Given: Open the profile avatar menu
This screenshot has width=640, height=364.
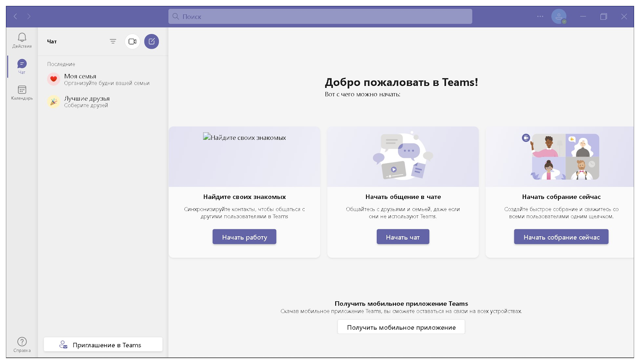Looking at the screenshot, I should tap(559, 16).
